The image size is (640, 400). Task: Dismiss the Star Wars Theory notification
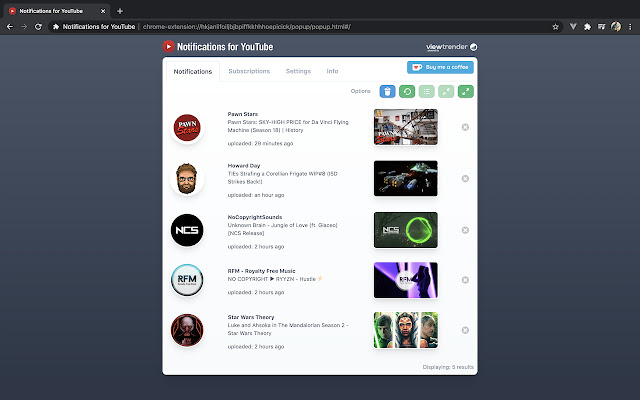pyautogui.click(x=465, y=330)
